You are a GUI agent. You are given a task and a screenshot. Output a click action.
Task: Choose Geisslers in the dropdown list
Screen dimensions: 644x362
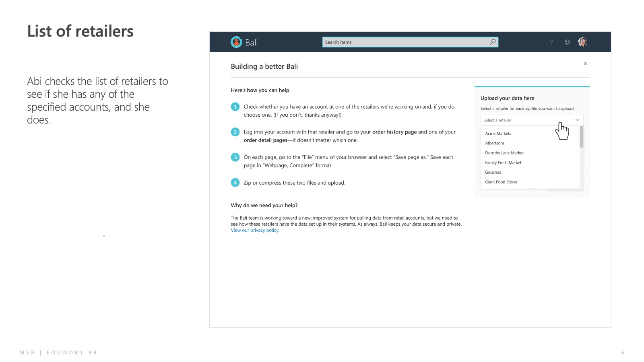pyautogui.click(x=493, y=172)
